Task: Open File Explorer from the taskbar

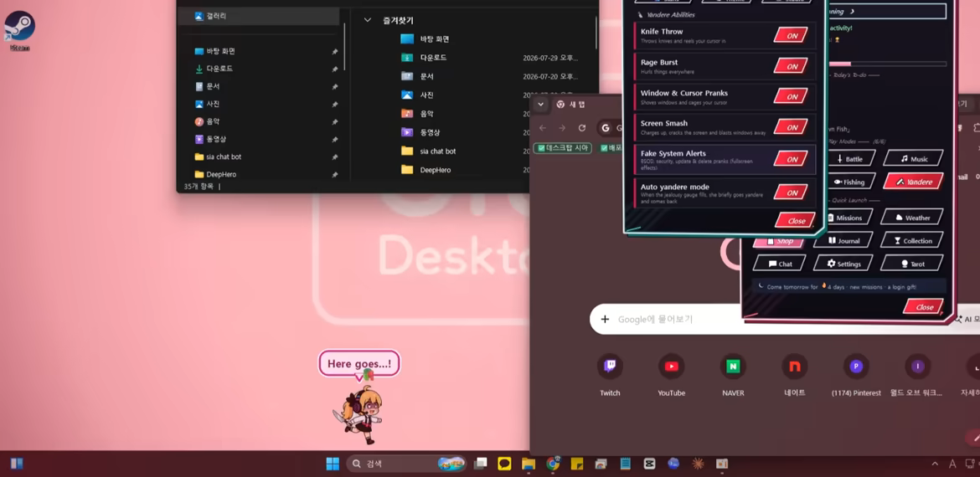Action: tap(529, 464)
